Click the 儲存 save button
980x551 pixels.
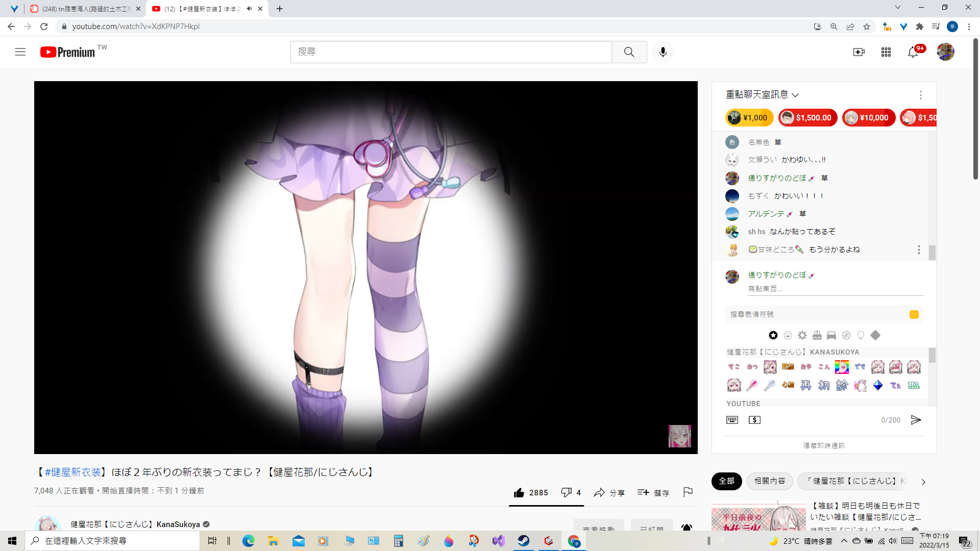click(653, 492)
